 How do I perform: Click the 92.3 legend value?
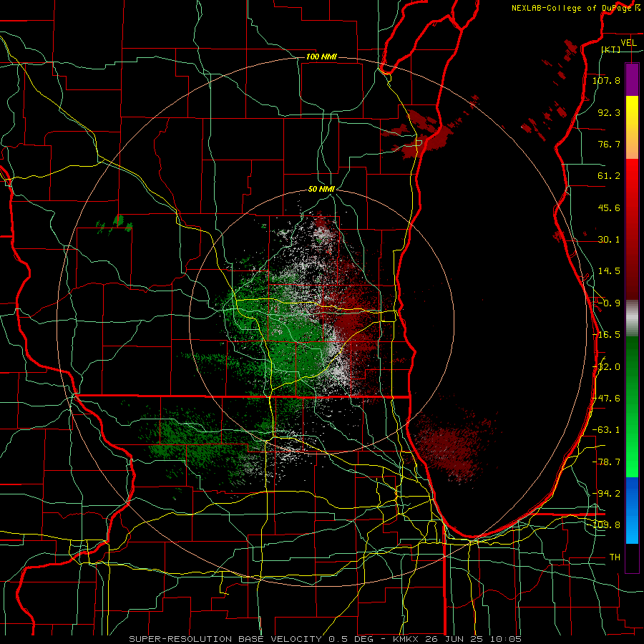click(609, 112)
